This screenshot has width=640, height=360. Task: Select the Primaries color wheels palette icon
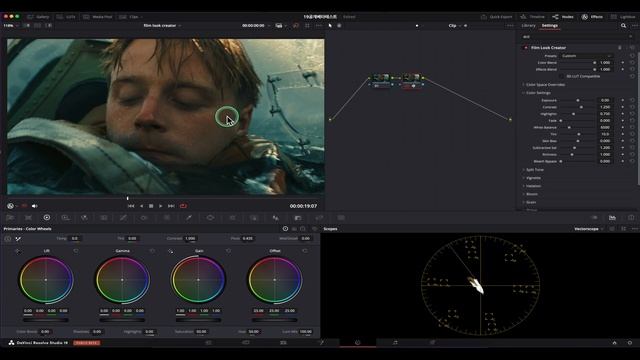(x=47, y=218)
